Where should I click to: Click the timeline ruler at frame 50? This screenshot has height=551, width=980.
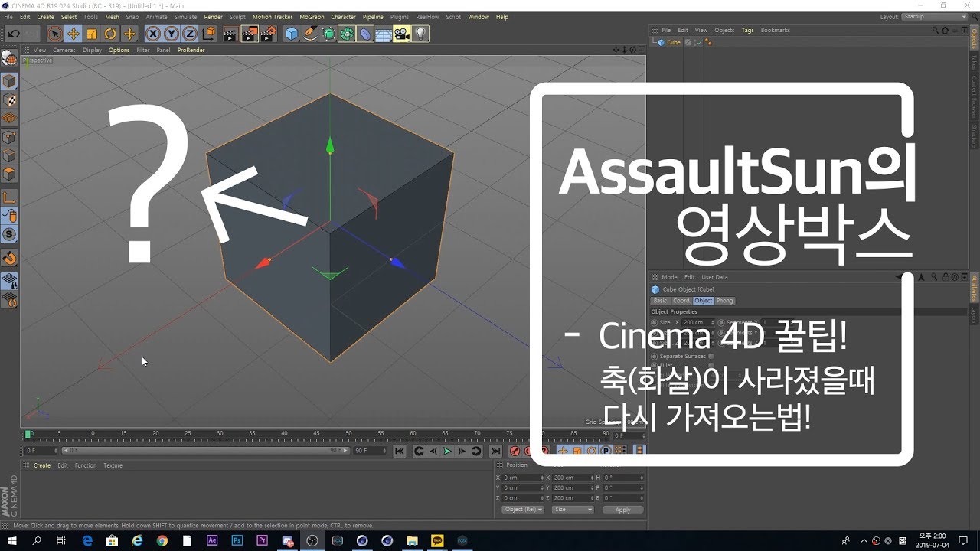[348, 434]
